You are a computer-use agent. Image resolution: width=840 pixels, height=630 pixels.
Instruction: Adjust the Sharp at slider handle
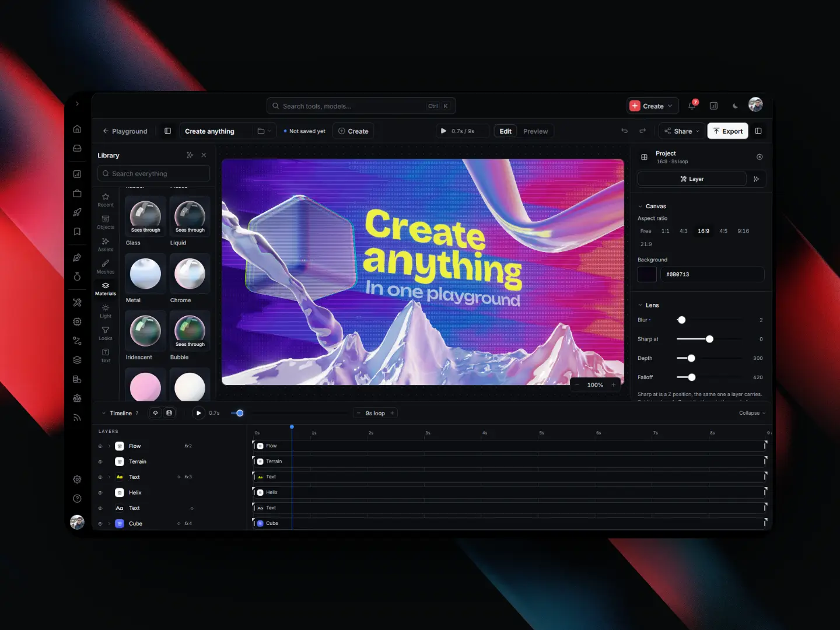709,339
